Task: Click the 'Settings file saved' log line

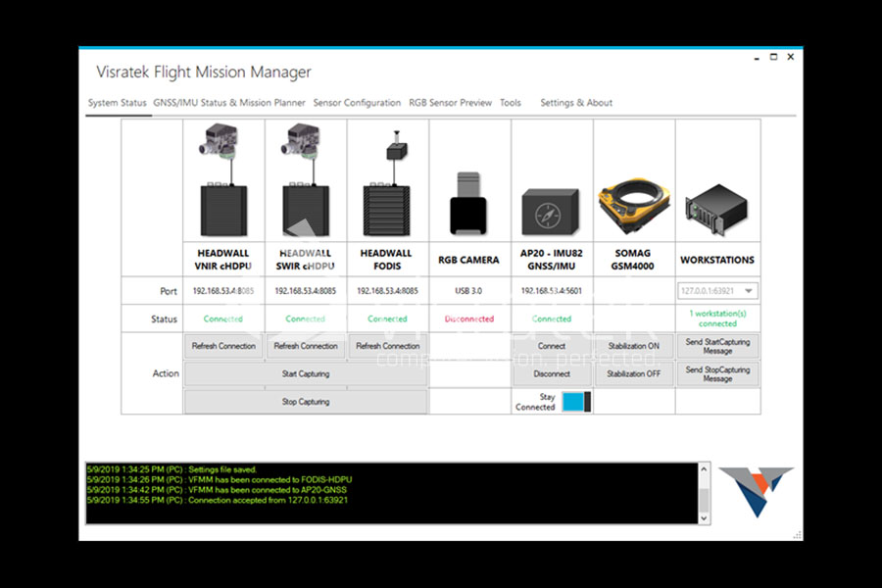Action: coord(171,469)
